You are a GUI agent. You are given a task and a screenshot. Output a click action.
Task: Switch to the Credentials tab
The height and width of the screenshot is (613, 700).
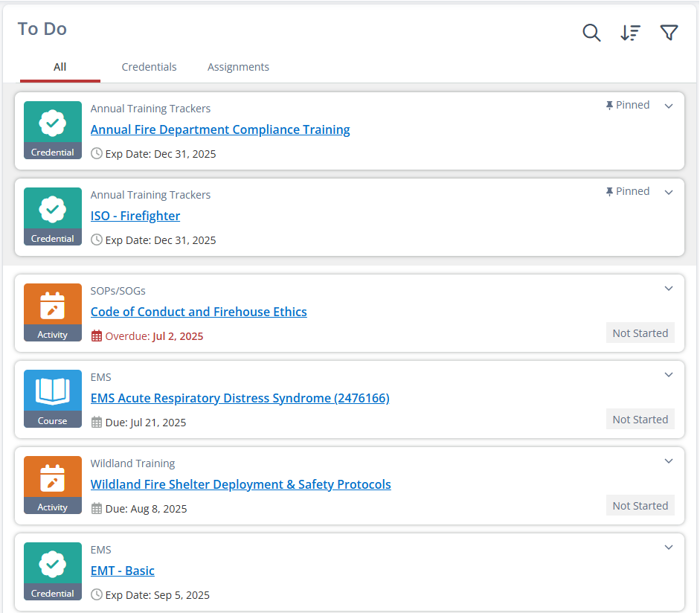149,67
